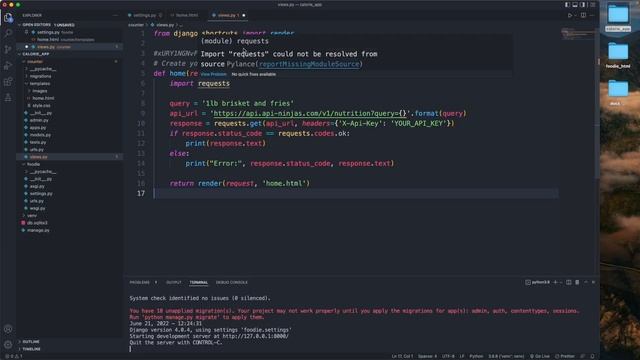Click the Prettier status bar item

point(565,356)
